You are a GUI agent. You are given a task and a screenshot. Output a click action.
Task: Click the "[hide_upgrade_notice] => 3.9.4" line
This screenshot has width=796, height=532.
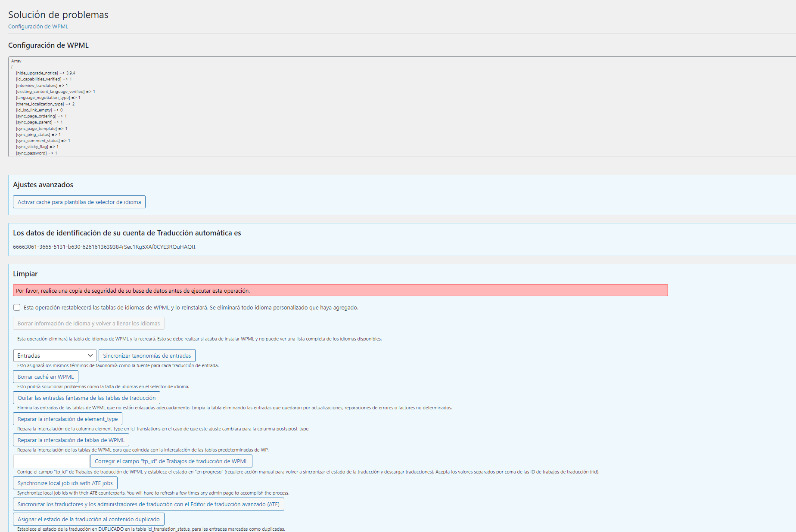click(x=46, y=73)
